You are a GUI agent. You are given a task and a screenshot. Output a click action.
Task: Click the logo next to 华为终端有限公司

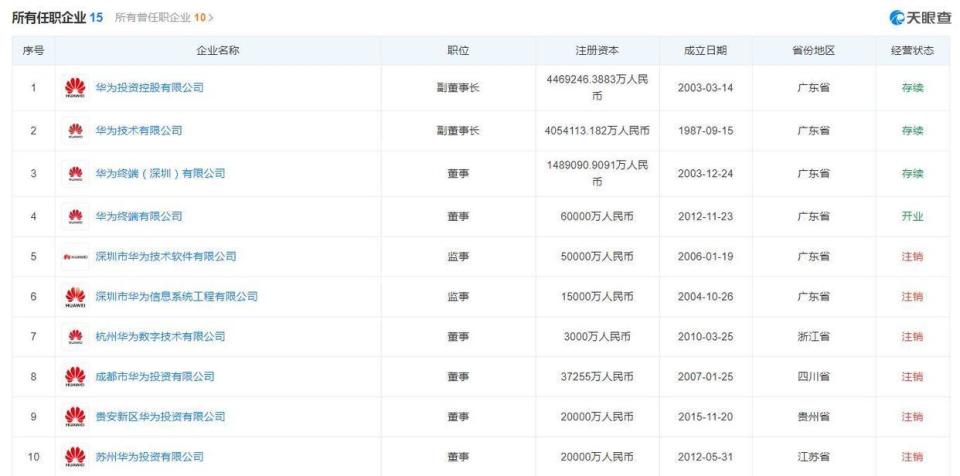[75, 216]
